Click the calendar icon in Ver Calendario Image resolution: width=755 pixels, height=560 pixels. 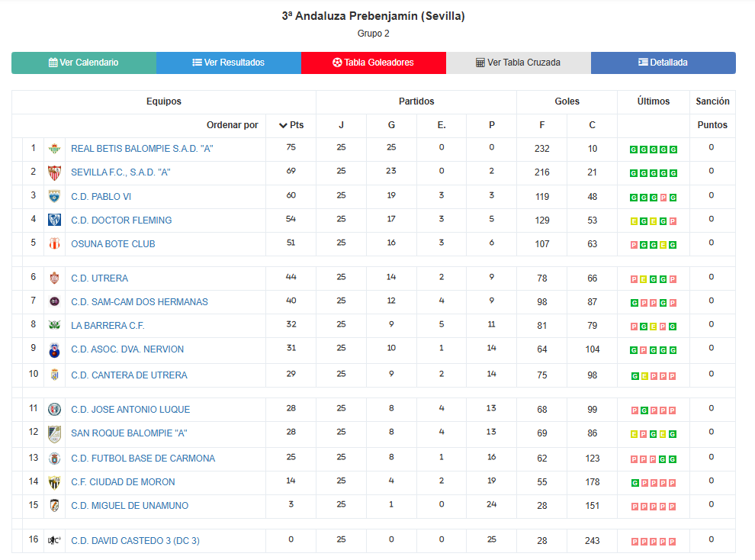(x=53, y=63)
